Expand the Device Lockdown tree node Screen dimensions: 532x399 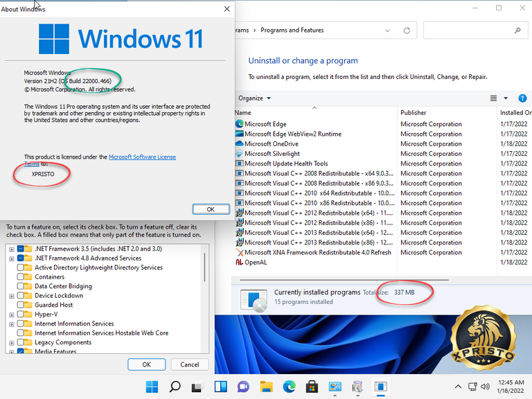coord(12,296)
